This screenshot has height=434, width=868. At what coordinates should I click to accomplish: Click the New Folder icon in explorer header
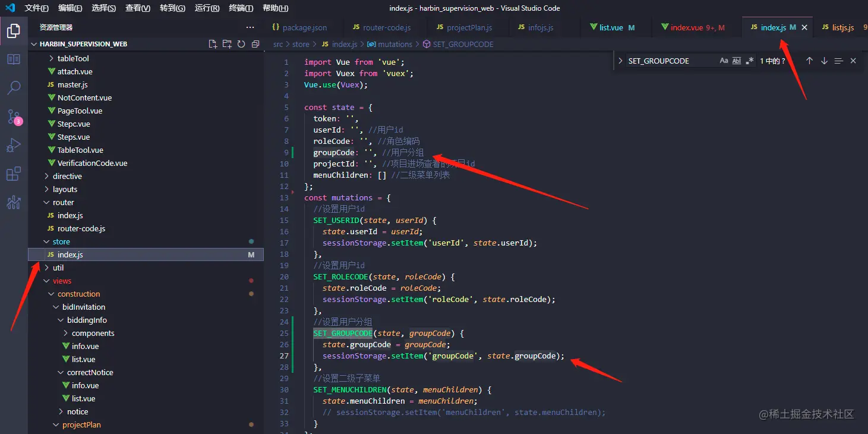(227, 44)
